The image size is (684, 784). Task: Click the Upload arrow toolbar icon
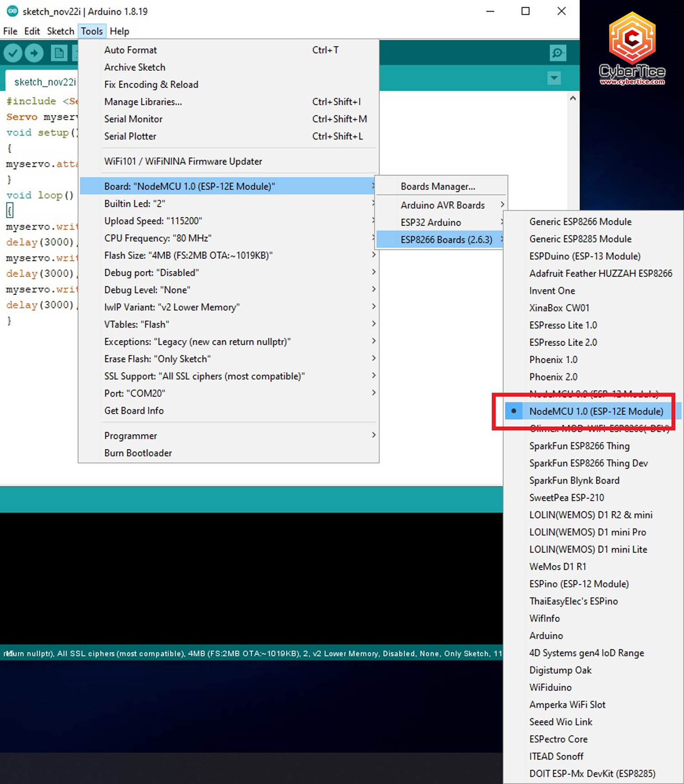click(34, 53)
